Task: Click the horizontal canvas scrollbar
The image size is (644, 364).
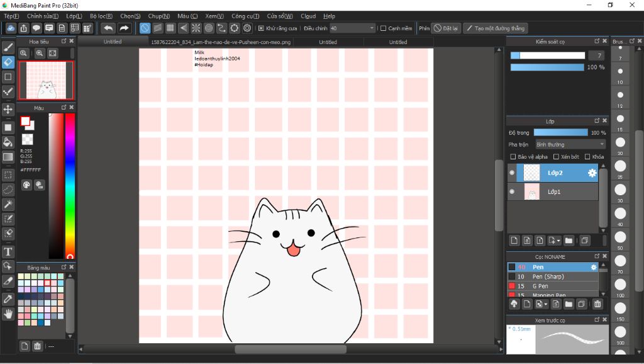Action: click(x=291, y=349)
